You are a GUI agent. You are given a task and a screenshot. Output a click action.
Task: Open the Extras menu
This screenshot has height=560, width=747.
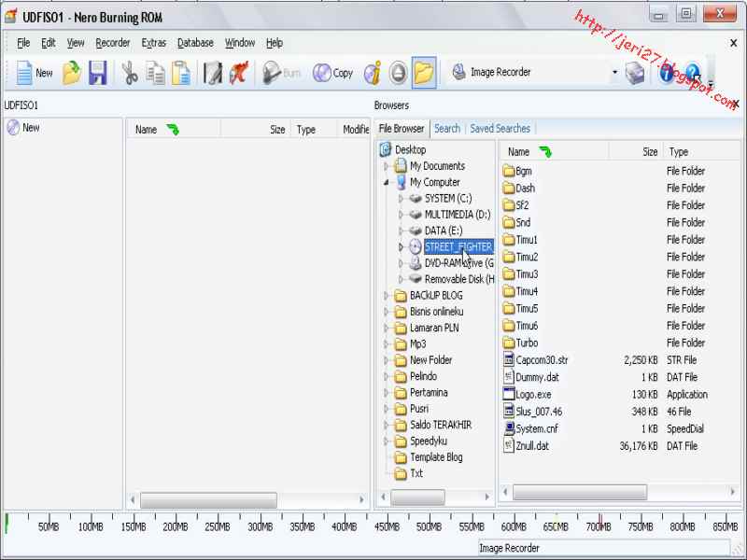coord(153,43)
